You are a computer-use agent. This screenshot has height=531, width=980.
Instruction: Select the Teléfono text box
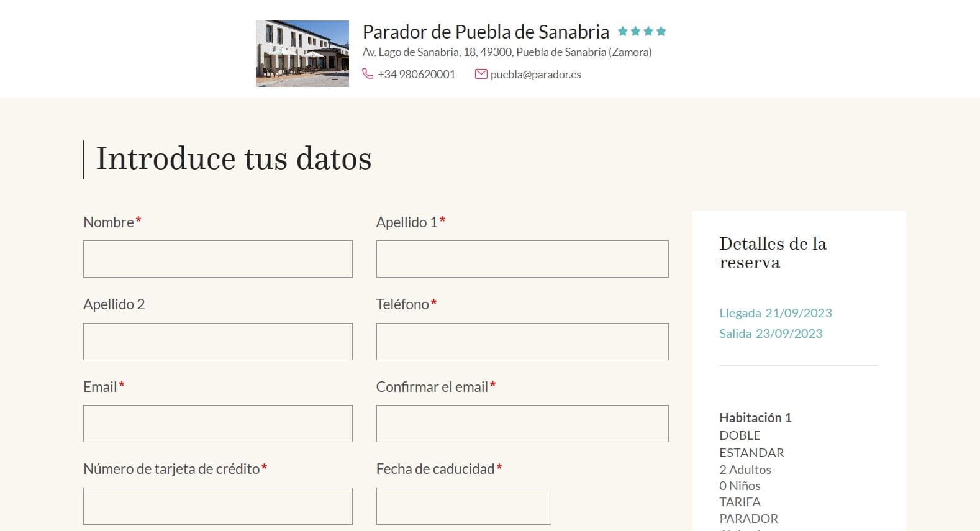click(x=522, y=342)
